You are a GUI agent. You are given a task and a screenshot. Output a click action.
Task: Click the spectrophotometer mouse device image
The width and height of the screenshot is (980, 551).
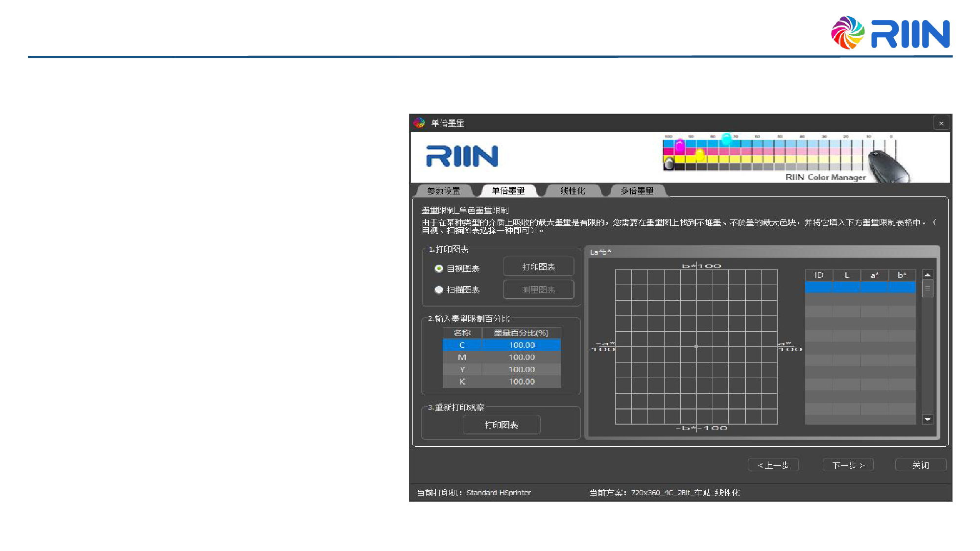[x=888, y=167]
